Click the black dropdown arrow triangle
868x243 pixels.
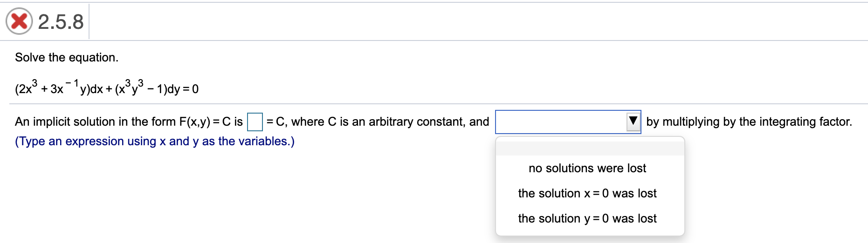pyautogui.click(x=633, y=121)
